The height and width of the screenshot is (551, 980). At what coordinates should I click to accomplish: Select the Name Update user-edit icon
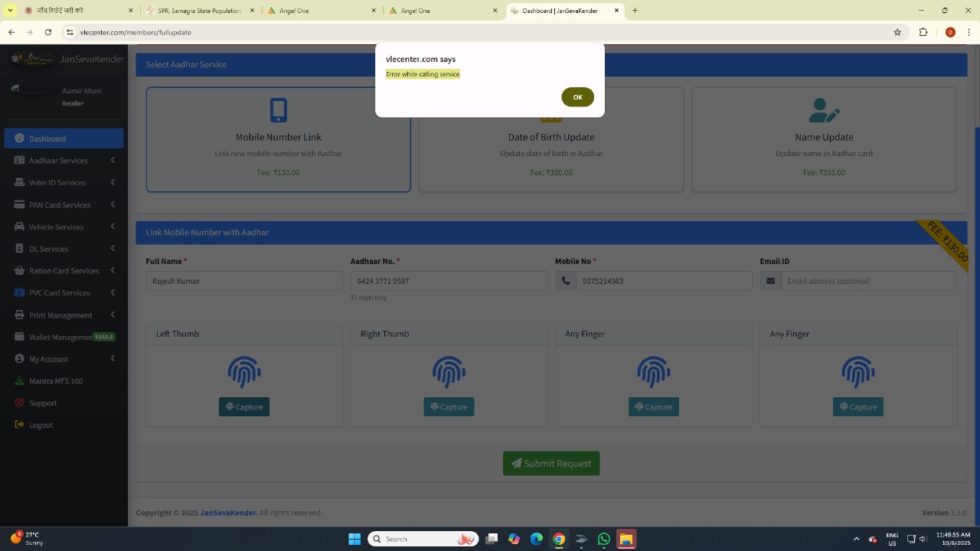click(x=824, y=110)
